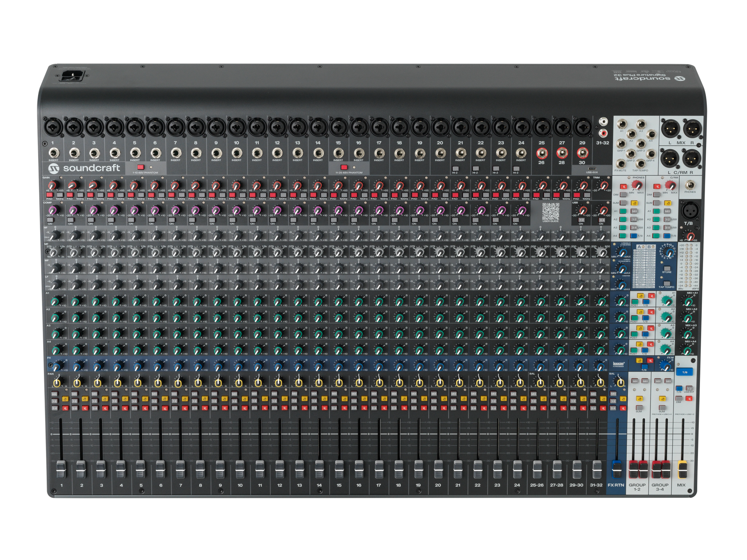
Task: Click the FX RTN blue fader
Action: click(617, 469)
